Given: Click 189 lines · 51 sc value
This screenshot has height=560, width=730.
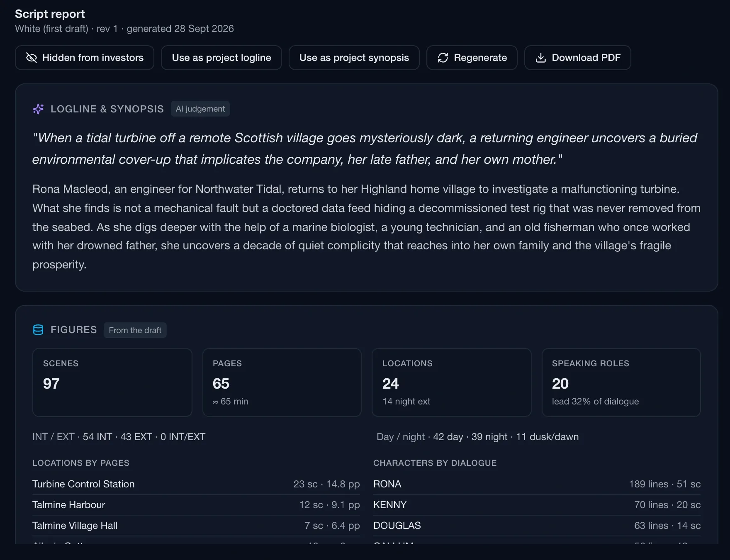Looking at the screenshot, I should 665,484.
